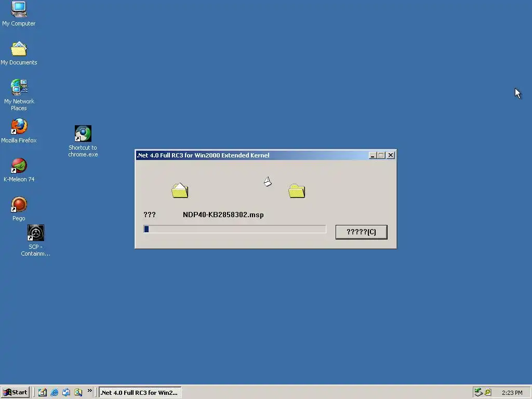Select the My Documents folder icon
This screenshot has height=399, width=532.
19,53
